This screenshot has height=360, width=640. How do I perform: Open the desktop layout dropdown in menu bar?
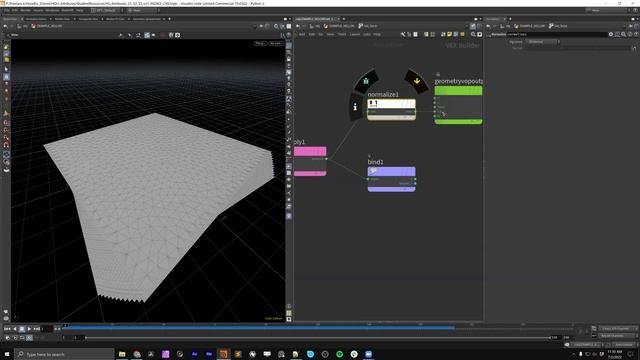[106, 10]
